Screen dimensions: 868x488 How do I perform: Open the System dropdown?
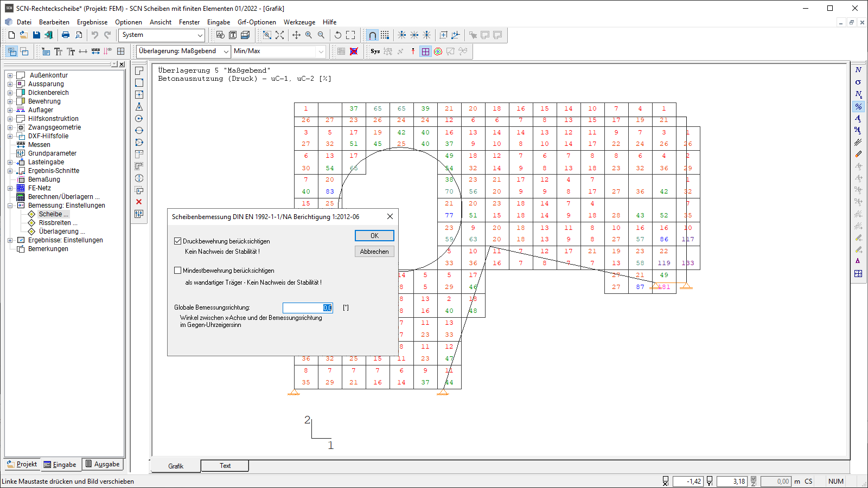(200, 35)
